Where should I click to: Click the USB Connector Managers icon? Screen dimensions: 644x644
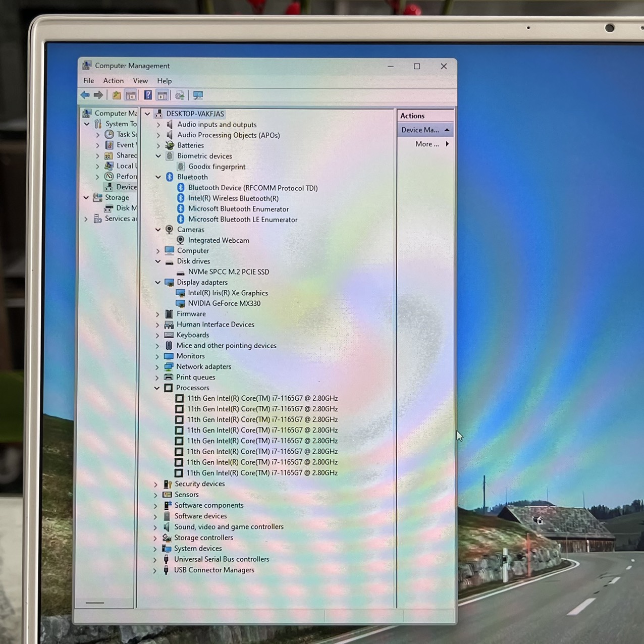click(166, 570)
